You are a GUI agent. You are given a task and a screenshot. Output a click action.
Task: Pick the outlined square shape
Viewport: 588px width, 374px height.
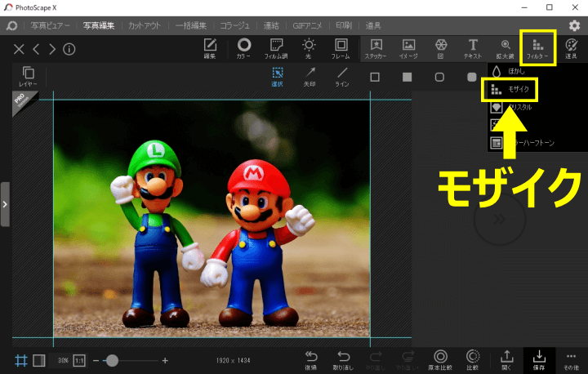pos(375,77)
